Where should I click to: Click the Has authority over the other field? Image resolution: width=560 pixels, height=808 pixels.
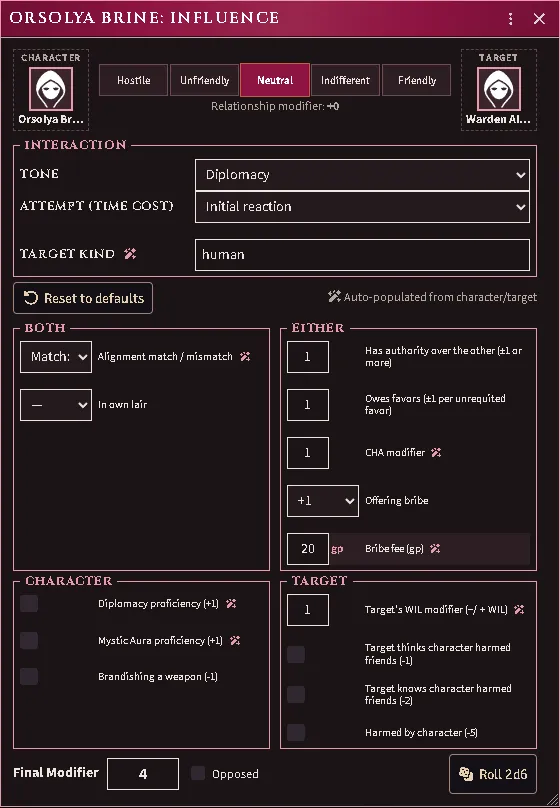click(308, 357)
